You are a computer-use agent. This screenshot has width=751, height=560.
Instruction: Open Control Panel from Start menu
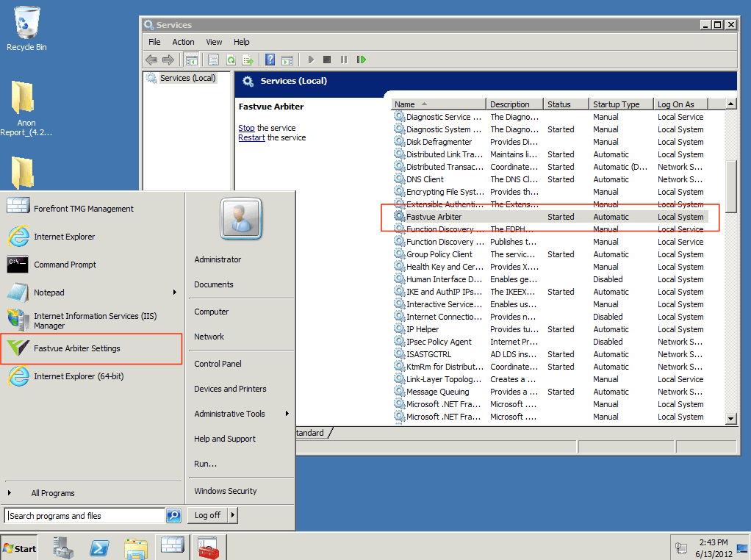pos(218,364)
